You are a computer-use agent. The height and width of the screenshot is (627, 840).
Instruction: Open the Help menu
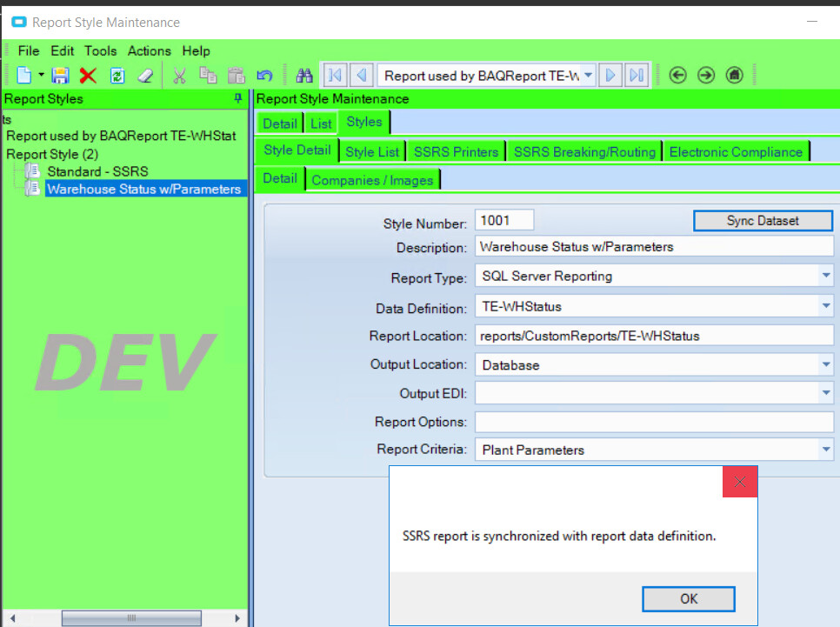(x=196, y=51)
